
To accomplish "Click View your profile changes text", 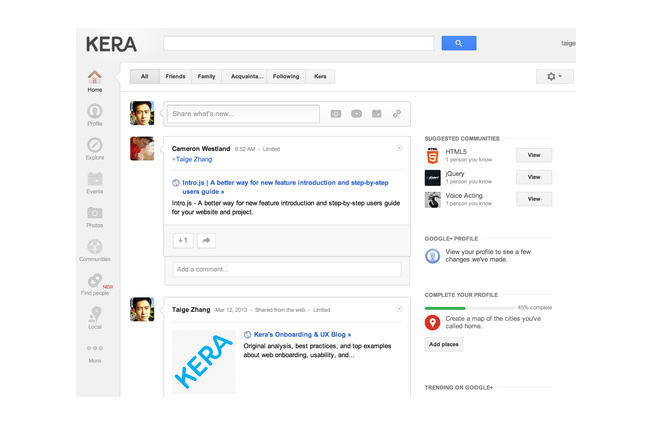I will point(488,256).
